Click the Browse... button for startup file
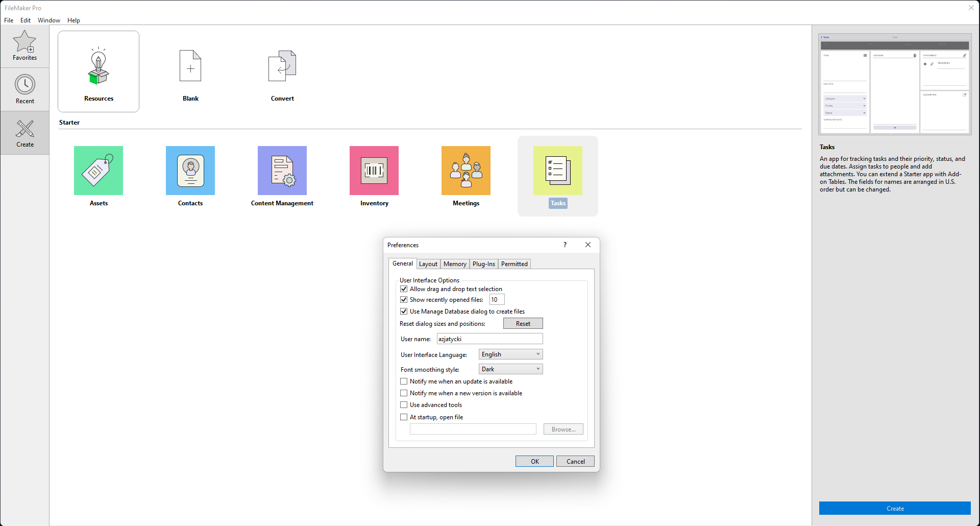Screen dimensions: 980x526 coord(563,429)
